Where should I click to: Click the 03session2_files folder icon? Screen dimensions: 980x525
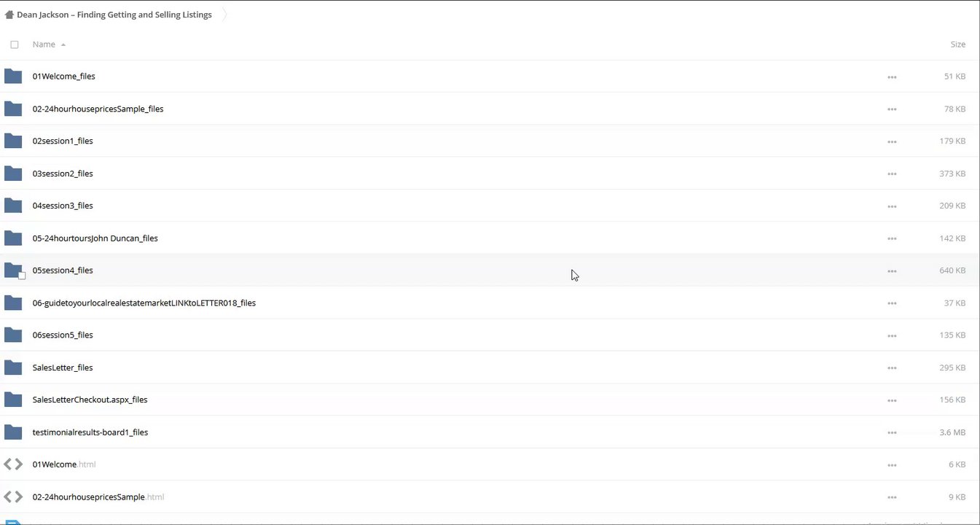tap(13, 174)
